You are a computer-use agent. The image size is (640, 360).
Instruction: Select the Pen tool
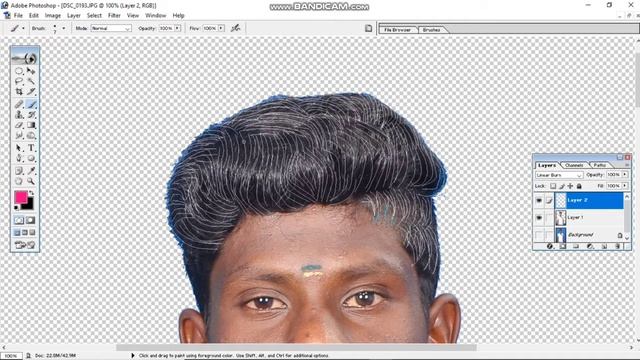[x=19, y=158]
